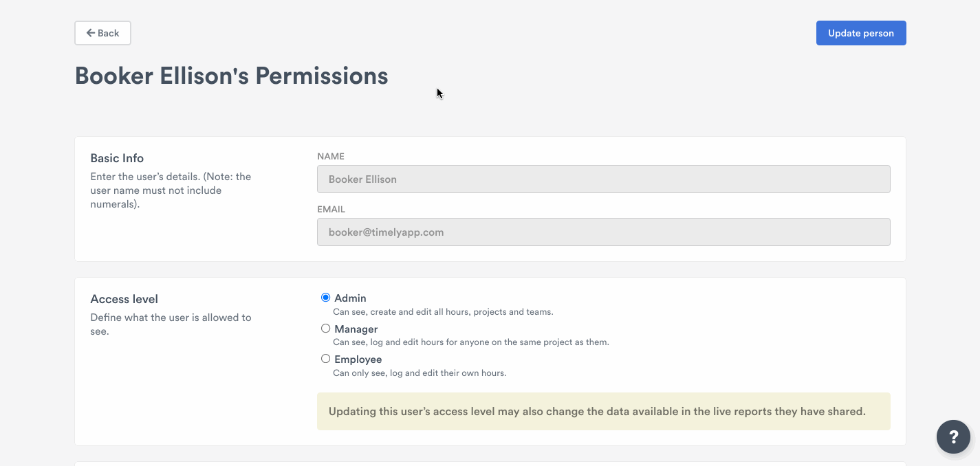The width and height of the screenshot is (980, 466).
Task: Click the NAME field label
Action: (330, 156)
